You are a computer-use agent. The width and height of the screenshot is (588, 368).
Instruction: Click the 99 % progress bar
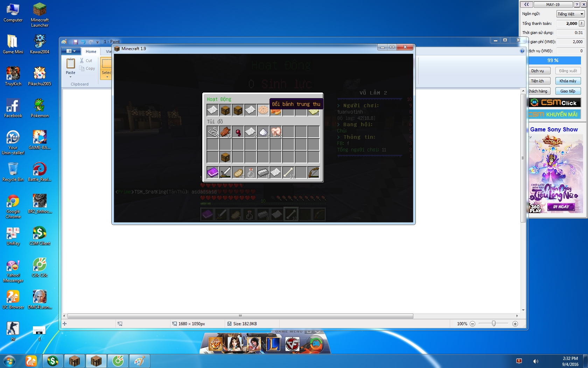click(554, 60)
